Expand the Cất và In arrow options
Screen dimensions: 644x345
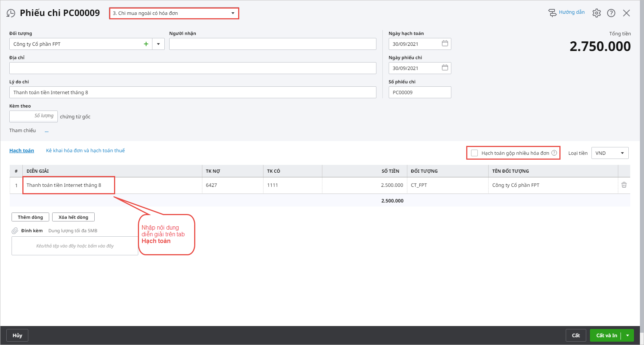pyautogui.click(x=628, y=335)
